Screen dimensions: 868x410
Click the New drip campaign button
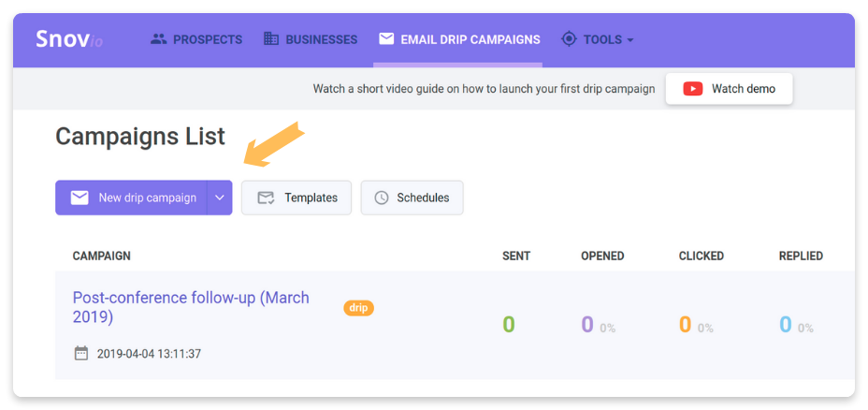pyautogui.click(x=131, y=198)
